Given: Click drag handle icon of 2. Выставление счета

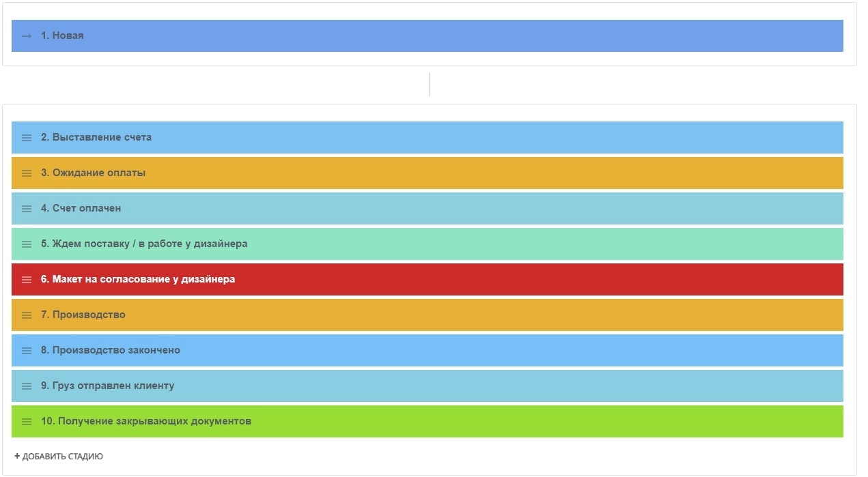Looking at the screenshot, I should tap(27, 138).
